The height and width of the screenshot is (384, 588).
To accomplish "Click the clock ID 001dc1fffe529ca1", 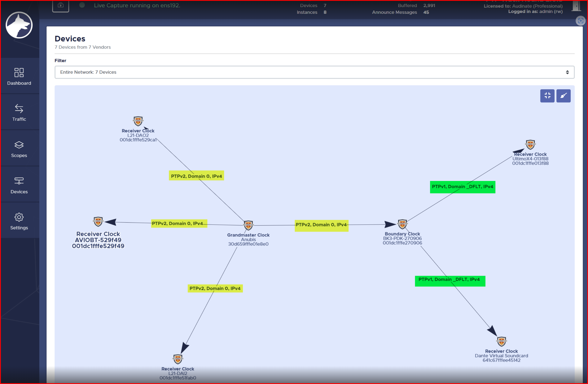I will coord(138,140).
